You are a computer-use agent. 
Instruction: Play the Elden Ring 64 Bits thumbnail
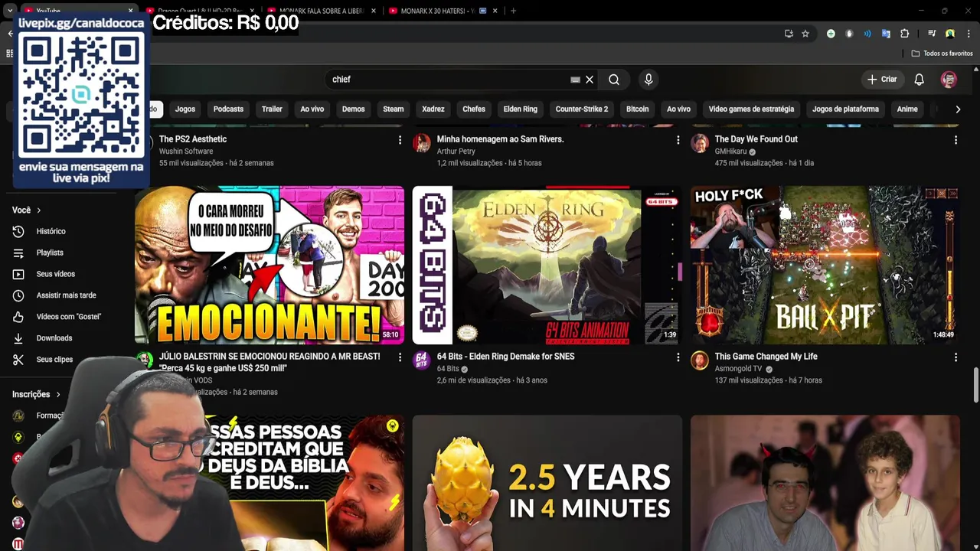547,265
